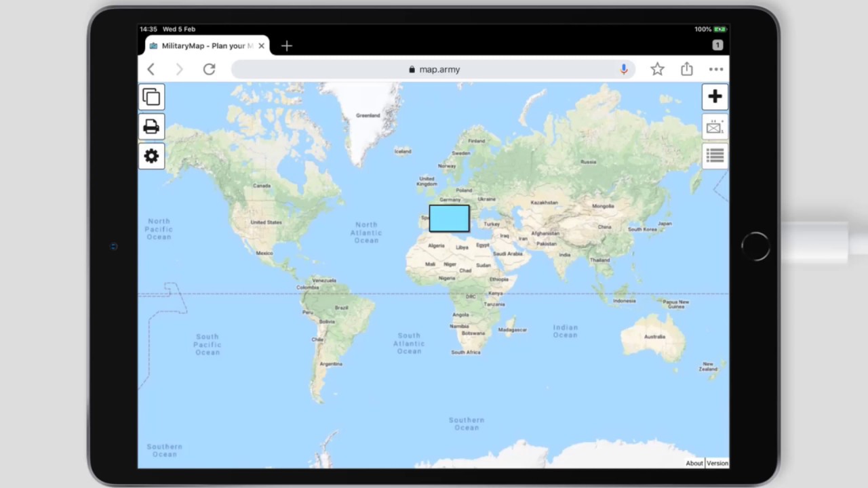The height and width of the screenshot is (488, 868).
Task: Click the Argentina map label
Action: [x=331, y=364]
